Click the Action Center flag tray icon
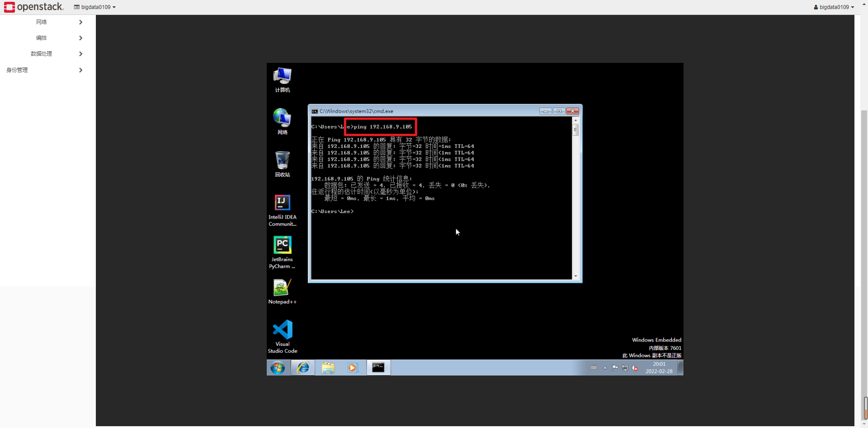Screen dimensions: 868x428 point(615,368)
